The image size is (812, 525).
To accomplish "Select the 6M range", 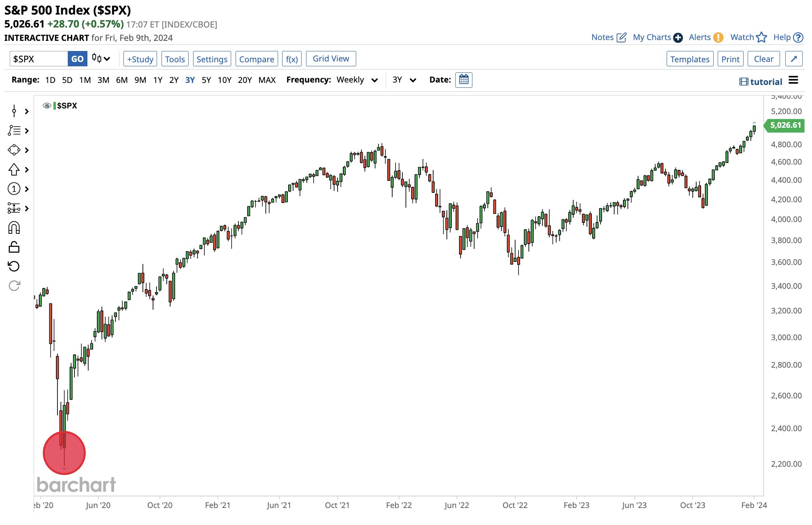I will [x=122, y=80].
